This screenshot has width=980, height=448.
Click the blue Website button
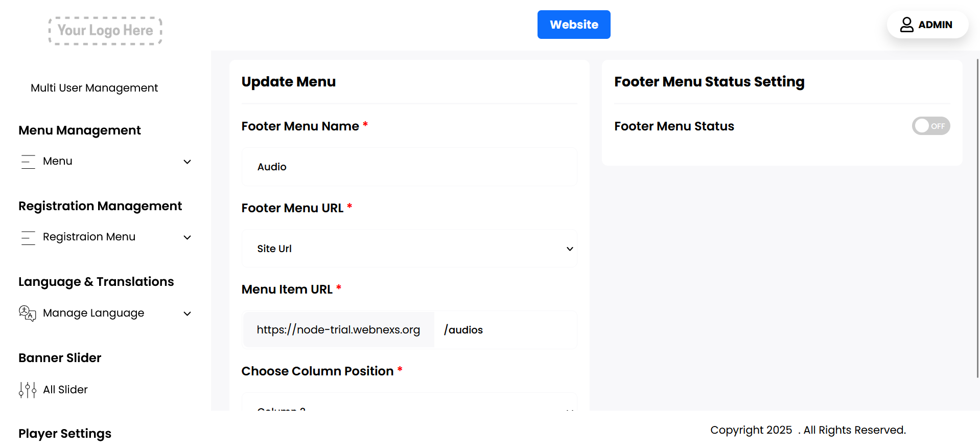tap(574, 25)
